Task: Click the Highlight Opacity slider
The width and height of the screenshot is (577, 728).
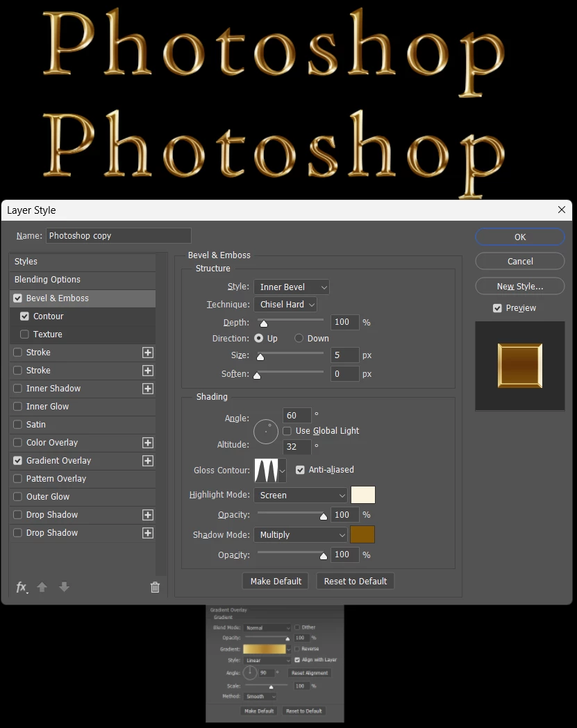Action: point(290,513)
